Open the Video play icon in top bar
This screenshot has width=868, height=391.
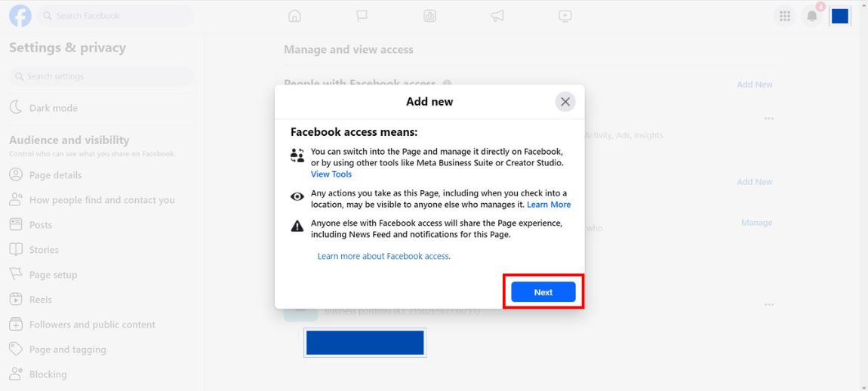pos(565,16)
